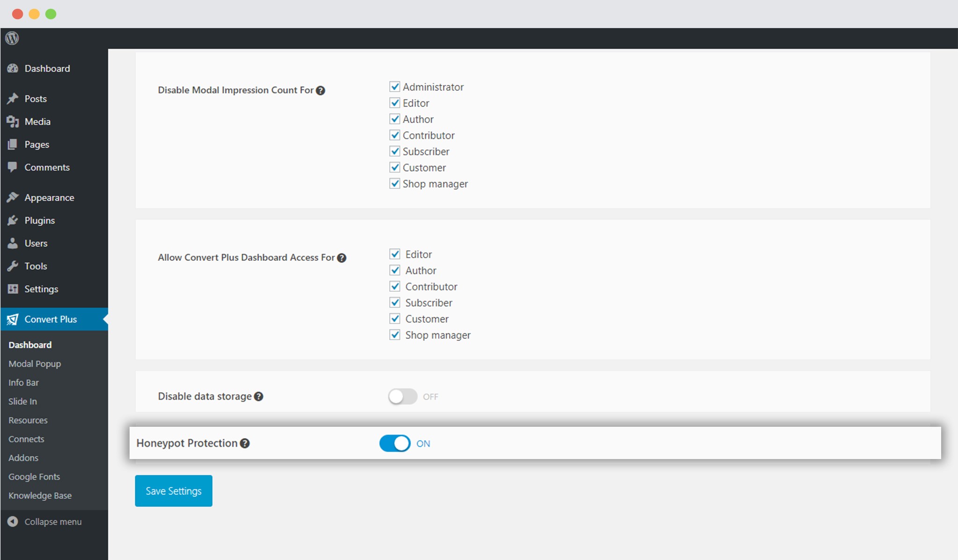Click the green macOS maximize button
The image size is (958, 560).
[51, 14]
